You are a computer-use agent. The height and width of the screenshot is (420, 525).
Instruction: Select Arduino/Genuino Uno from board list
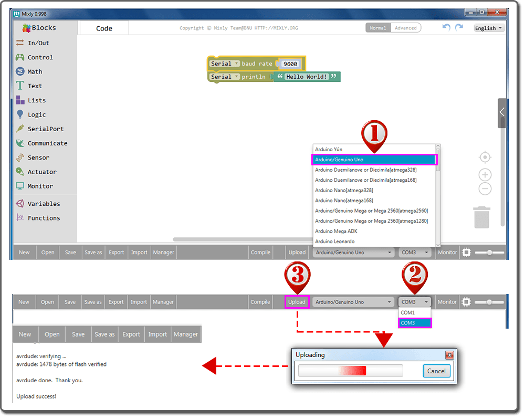click(374, 160)
